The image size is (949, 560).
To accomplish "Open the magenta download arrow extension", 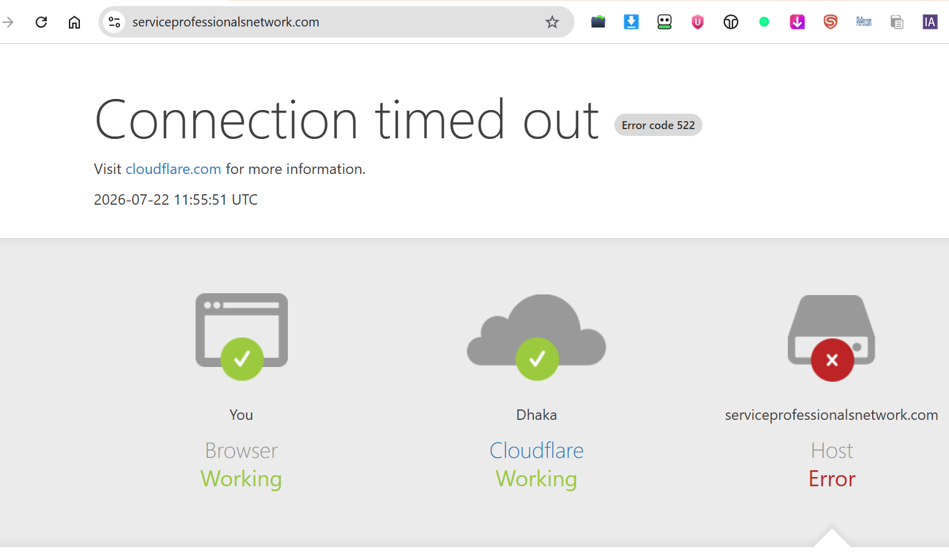I will click(x=798, y=22).
